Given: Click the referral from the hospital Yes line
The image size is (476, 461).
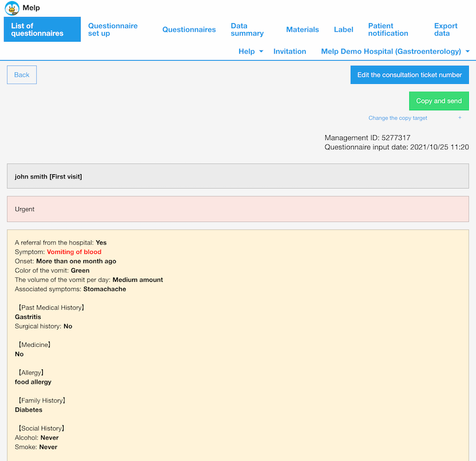Looking at the screenshot, I should 61,243.
